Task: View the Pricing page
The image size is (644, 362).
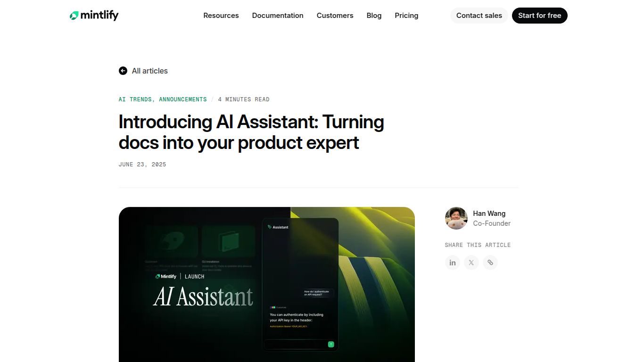Action: [x=406, y=16]
